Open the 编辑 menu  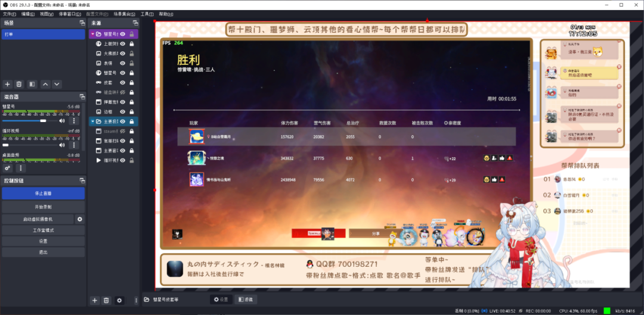29,14
